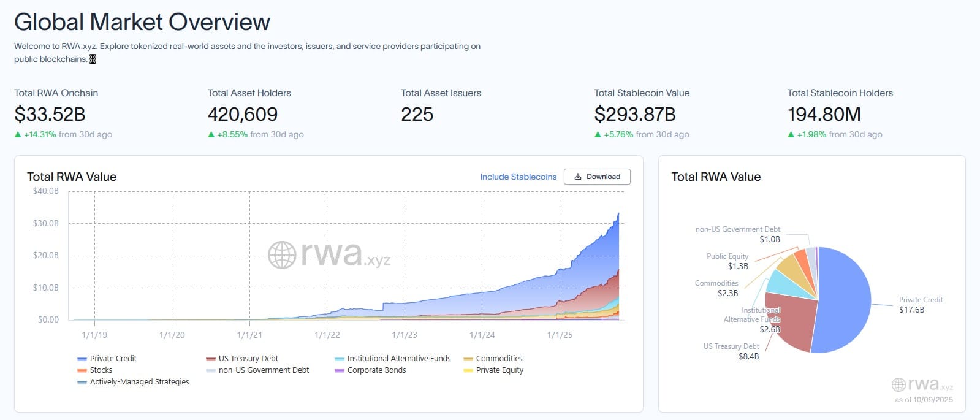
Task: Click the rwa.xyz globe watermark in the area chart
Action: pos(282,254)
